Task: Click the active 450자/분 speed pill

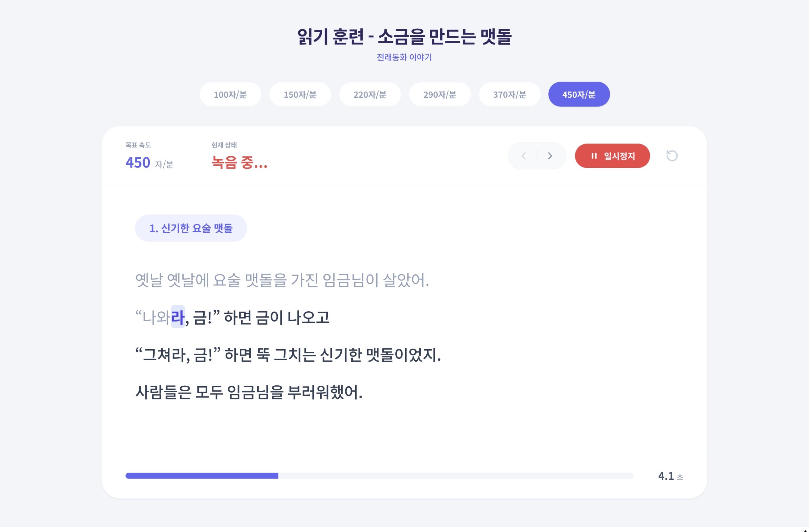Action: pos(579,94)
